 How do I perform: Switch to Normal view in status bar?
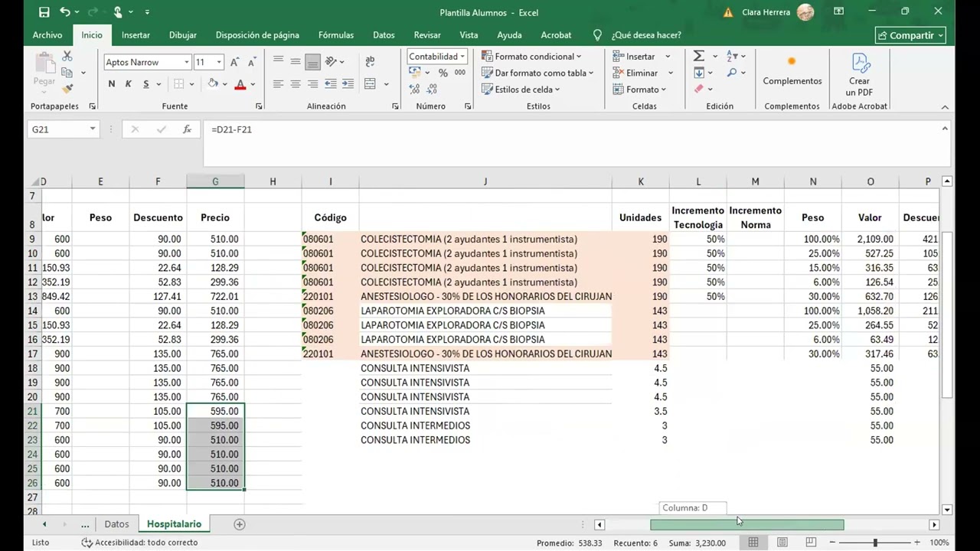(x=753, y=543)
